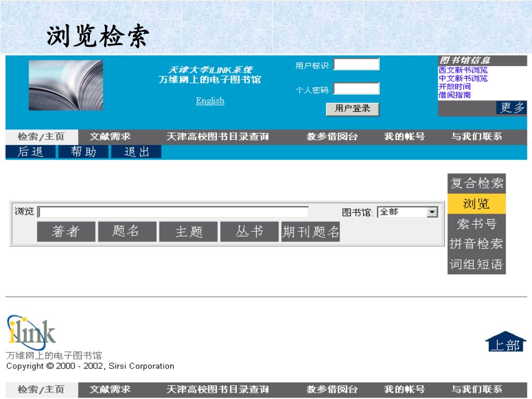Select bottom 文献需求 menu item
This screenshot has height=399, width=532.
110,390
